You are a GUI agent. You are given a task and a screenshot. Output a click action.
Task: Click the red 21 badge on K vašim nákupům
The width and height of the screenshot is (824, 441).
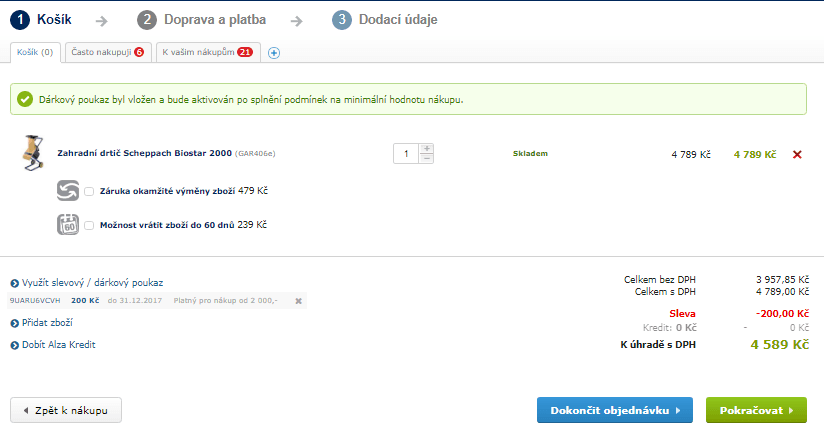point(245,52)
